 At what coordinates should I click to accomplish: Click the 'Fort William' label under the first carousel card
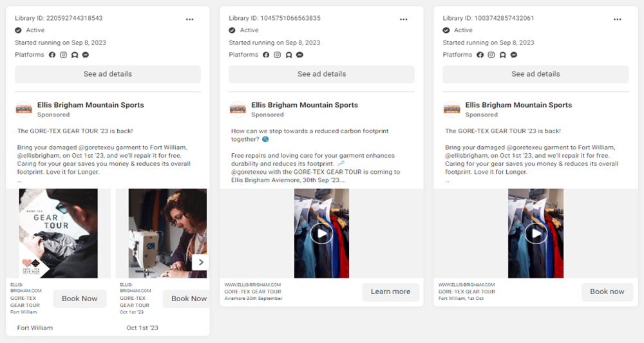(x=35, y=328)
